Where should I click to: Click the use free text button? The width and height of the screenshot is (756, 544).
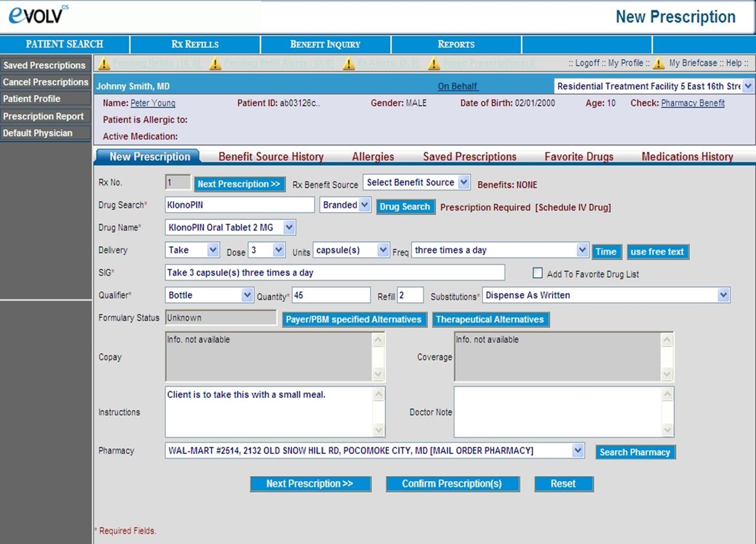(x=657, y=251)
